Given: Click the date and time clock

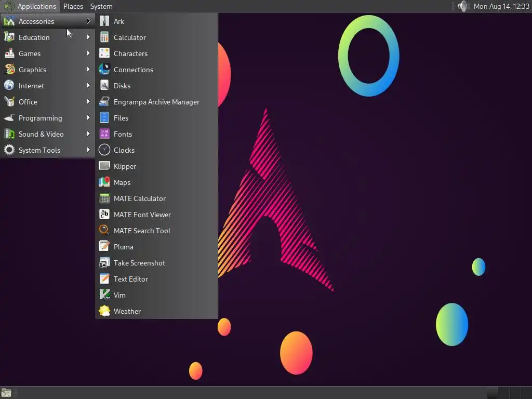Looking at the screenshot, I should [501, 6].
